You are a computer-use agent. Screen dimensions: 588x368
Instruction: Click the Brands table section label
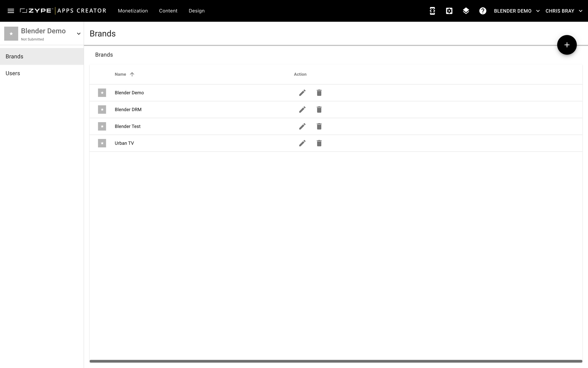[104, 55]
